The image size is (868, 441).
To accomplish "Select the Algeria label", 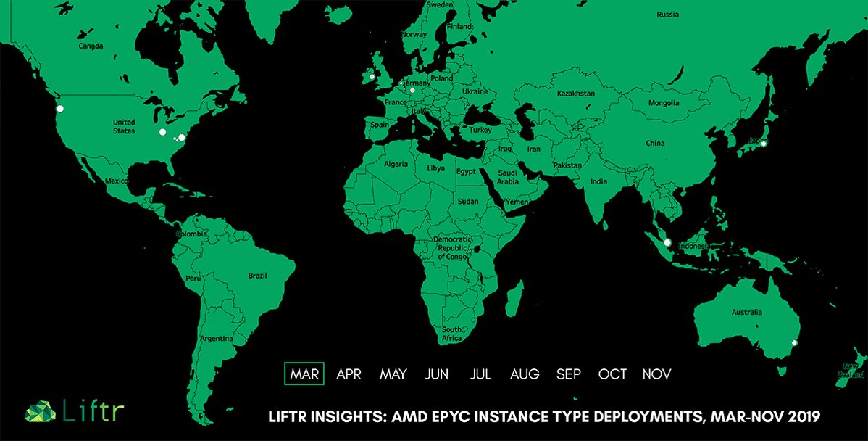I will tap(396, 165).
